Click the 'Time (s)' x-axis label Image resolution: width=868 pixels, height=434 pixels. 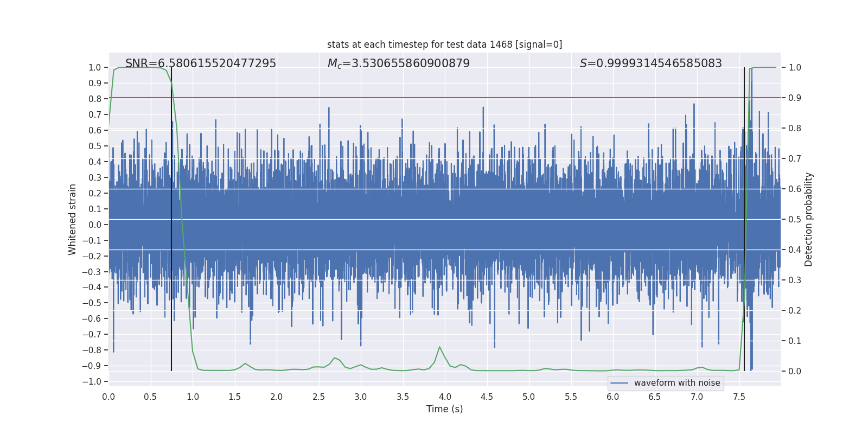(x=444, y=409)
